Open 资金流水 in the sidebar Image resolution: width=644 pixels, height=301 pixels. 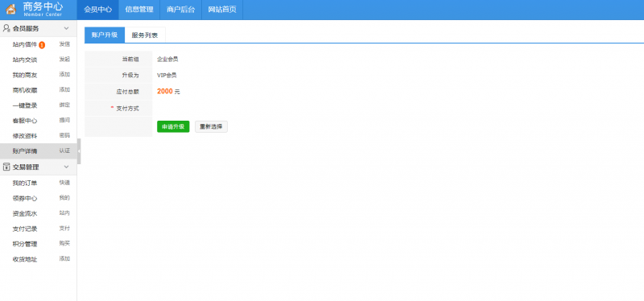click(x=25, y=213)
